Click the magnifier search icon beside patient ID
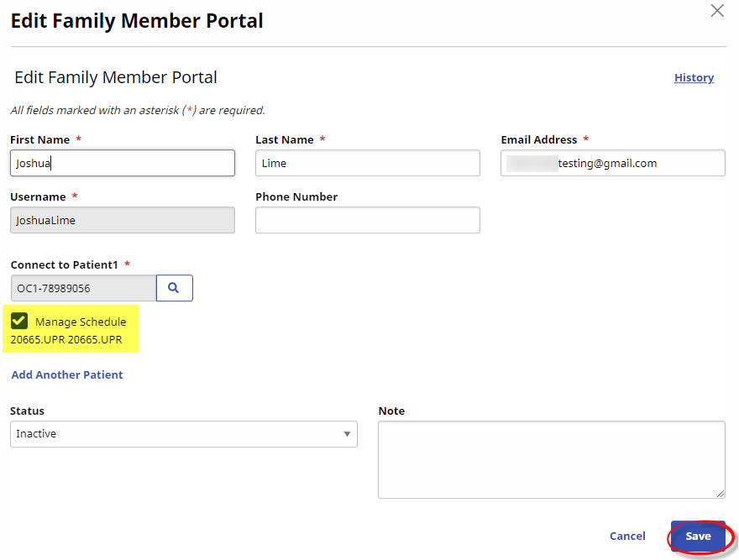 coord(174,288)
